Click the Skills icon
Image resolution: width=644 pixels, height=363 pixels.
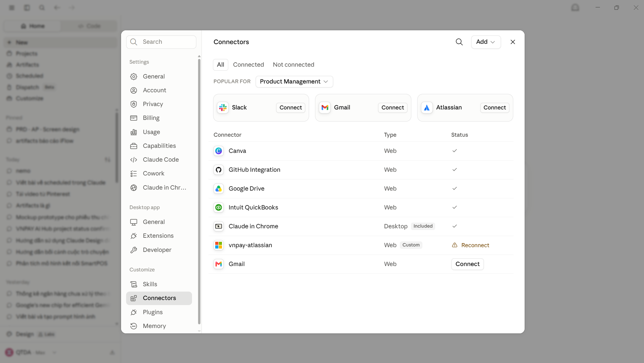134,284
